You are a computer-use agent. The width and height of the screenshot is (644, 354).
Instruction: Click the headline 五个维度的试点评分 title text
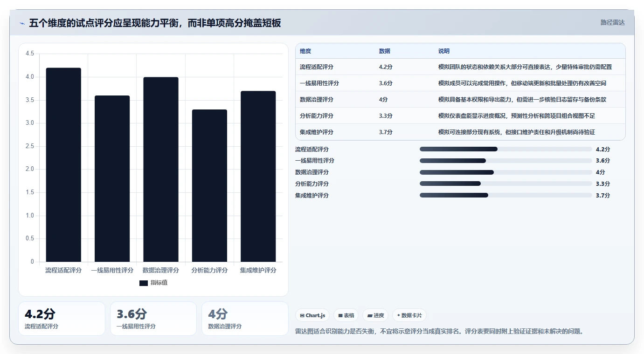point(155,23)
